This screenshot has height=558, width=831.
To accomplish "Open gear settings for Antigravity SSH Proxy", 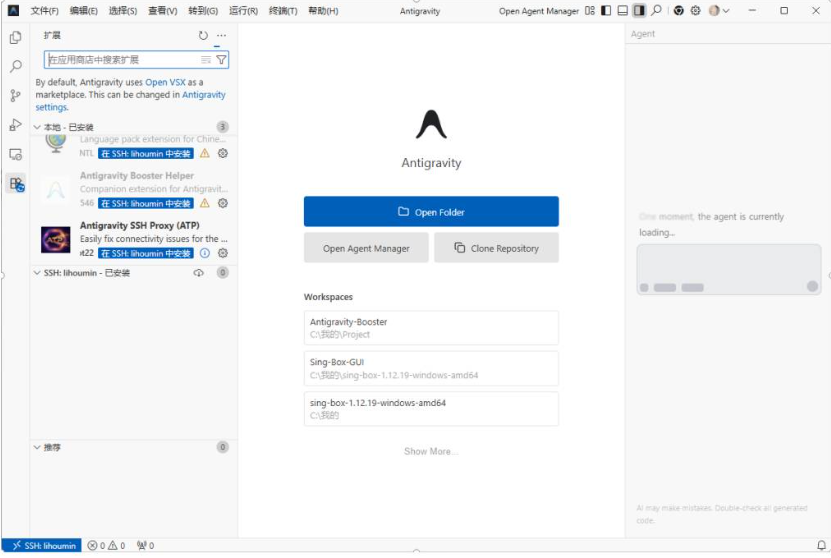I will pyautogui.click(x=223, y=253).
